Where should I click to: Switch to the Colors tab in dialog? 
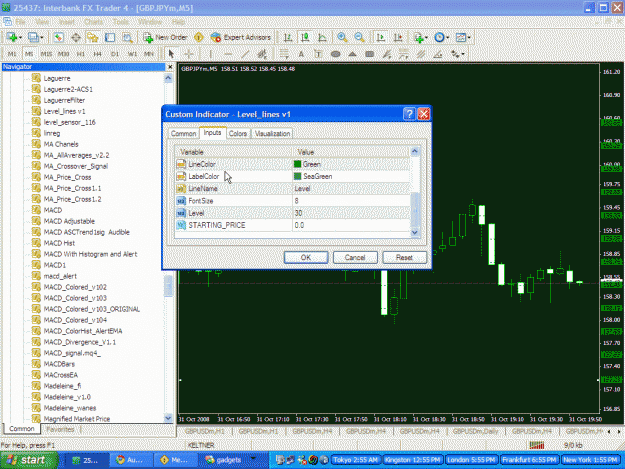click(238, 133)
